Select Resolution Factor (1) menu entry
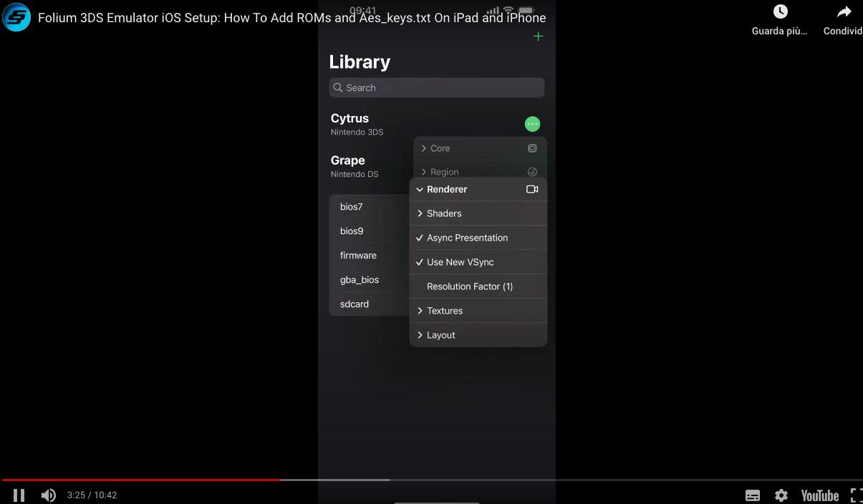 [x=478, y=286]
